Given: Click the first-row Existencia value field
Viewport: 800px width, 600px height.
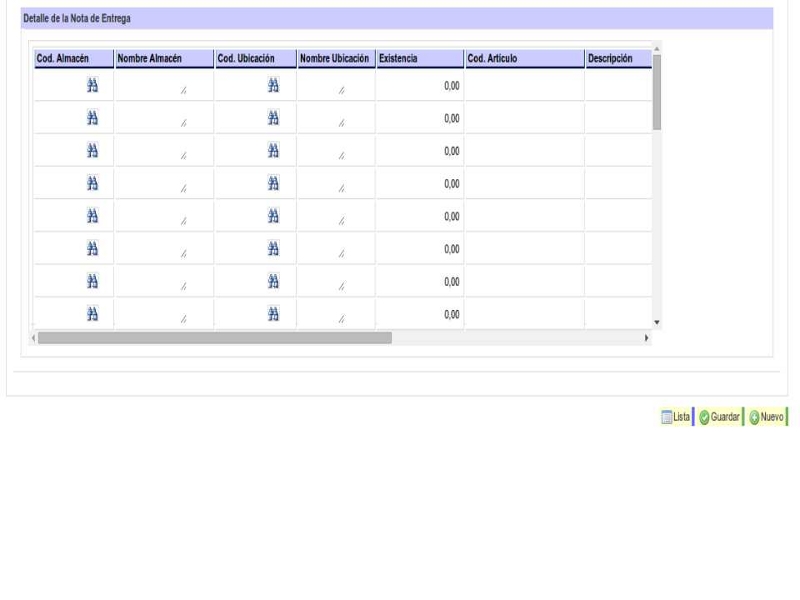Looking at the screenshot, I should click(x=419, y=87).
